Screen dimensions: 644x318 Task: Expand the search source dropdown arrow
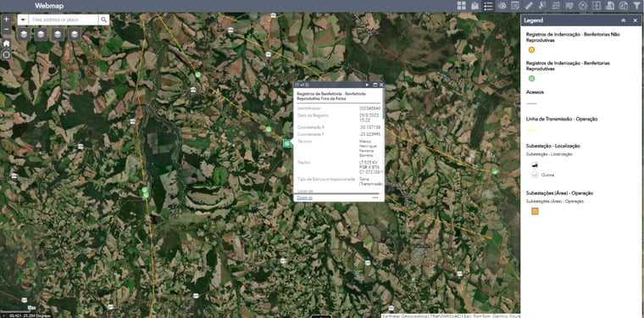coord(23,20)
